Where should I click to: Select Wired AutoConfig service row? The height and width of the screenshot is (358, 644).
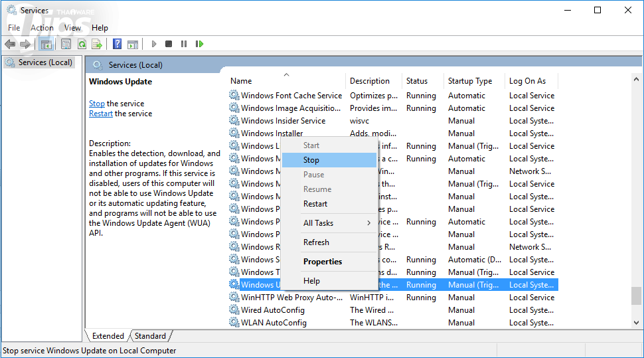(x=394, y=310)
